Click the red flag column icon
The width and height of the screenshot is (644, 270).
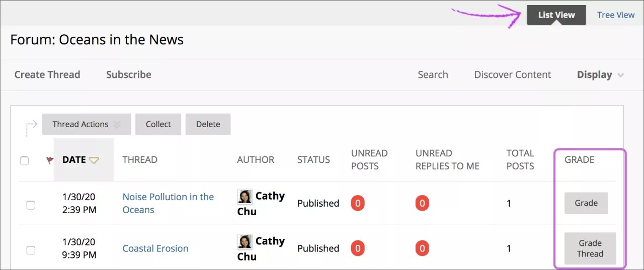click(x=49, y=160)
